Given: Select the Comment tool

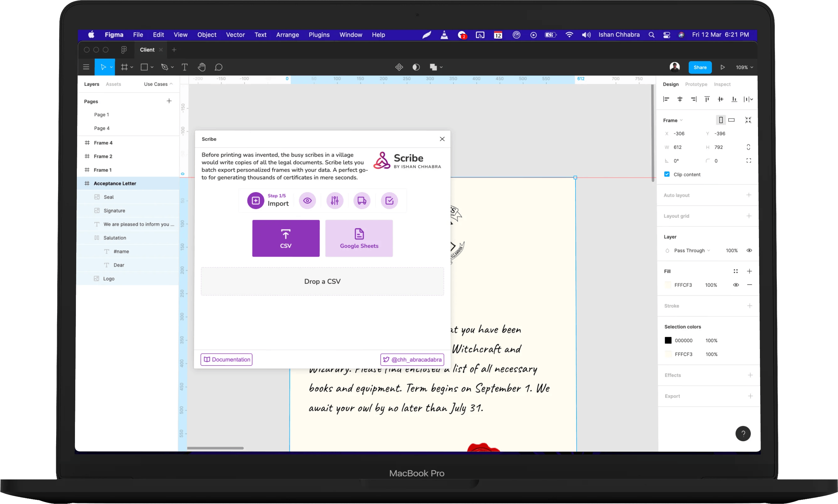Looking at the screenshot, I should coord(219,67).
